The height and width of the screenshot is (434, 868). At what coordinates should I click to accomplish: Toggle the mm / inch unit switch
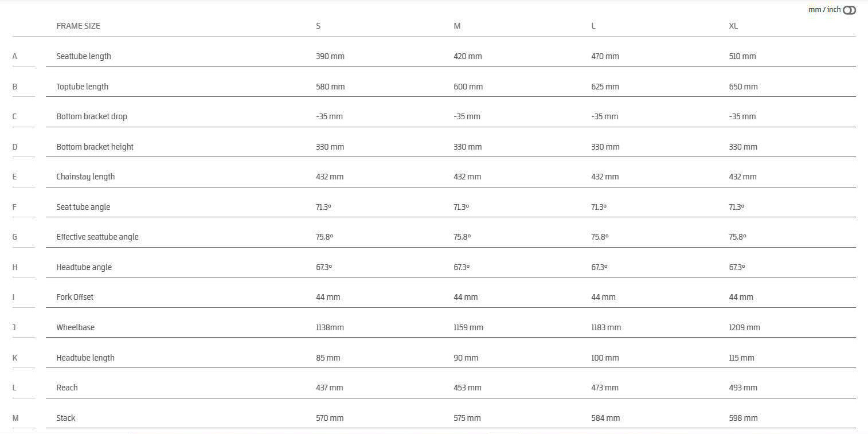pos(849,10)
